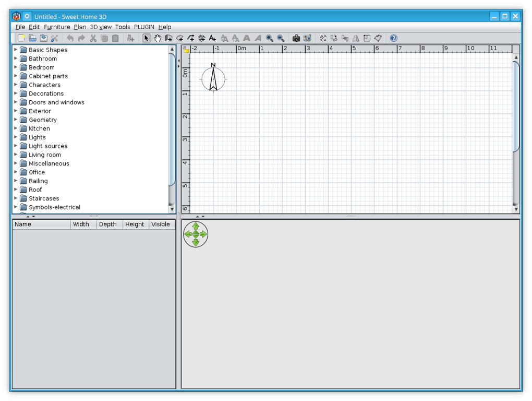Open the Edit menu
The image size is (532, 401).
(34, 27)
